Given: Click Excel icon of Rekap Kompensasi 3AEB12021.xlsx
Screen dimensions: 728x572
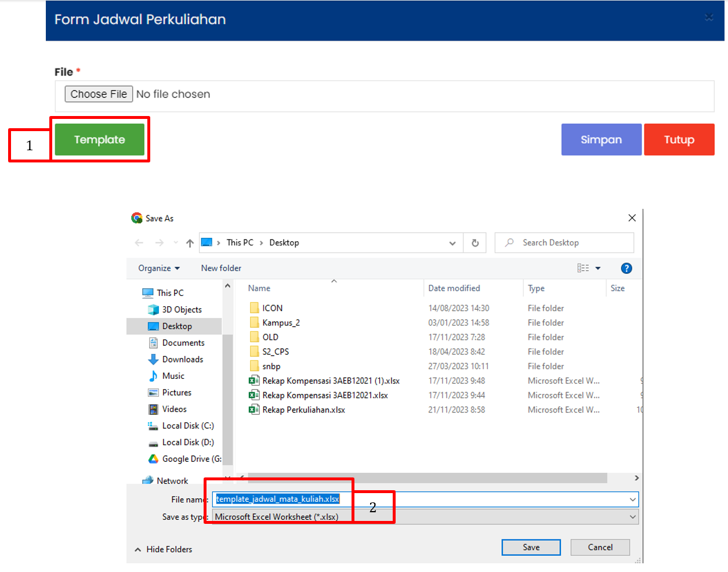Looking at the screenshot, I should tap(254, 395).
